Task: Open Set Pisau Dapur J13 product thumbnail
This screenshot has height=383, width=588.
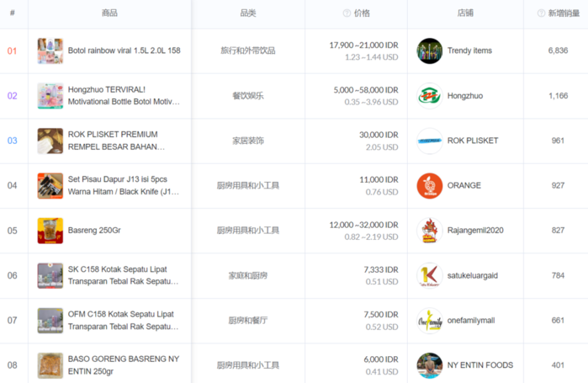Action: pyautogui.click(x=50, y=186)
